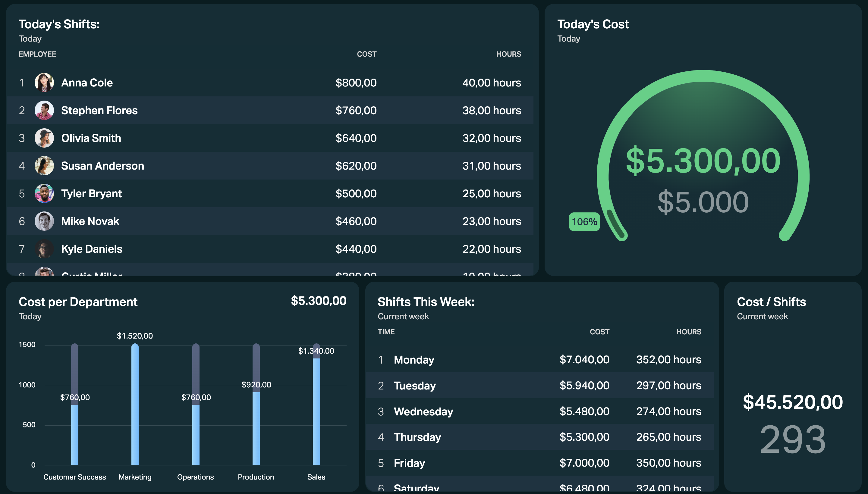Viewport: 868px width, 494px height.
Task: Select the Sales bar showing $1.340,00
Action: (x=316, y=404)
